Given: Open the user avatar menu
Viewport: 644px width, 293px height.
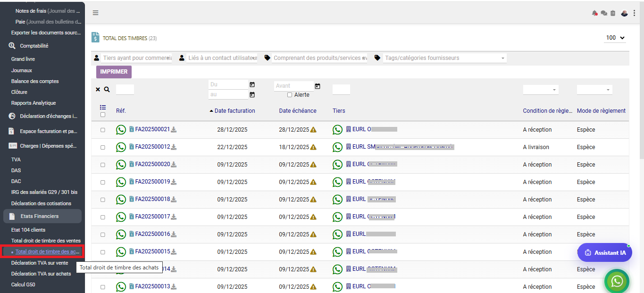Looking at the screenshot, I should (624, 13).
